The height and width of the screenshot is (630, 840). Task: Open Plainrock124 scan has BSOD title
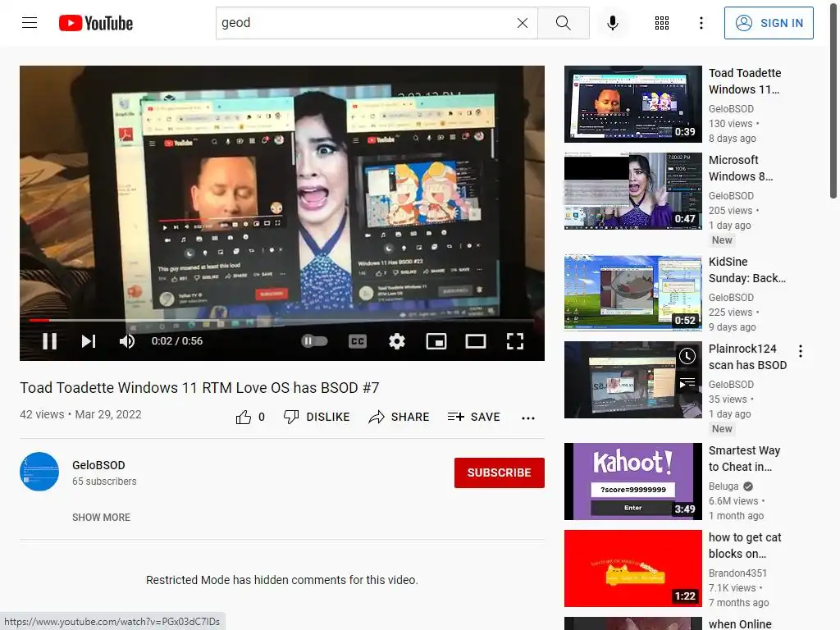click(748, 357)
